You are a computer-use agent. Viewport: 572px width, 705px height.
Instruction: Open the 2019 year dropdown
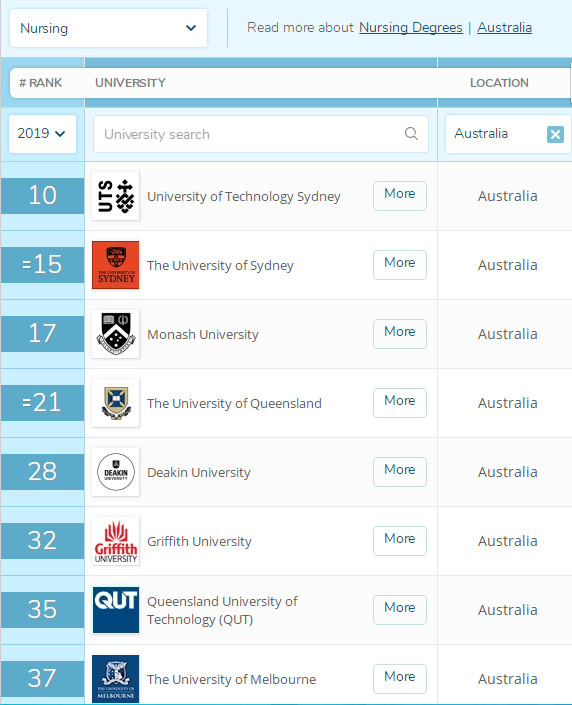coord(42,134)
